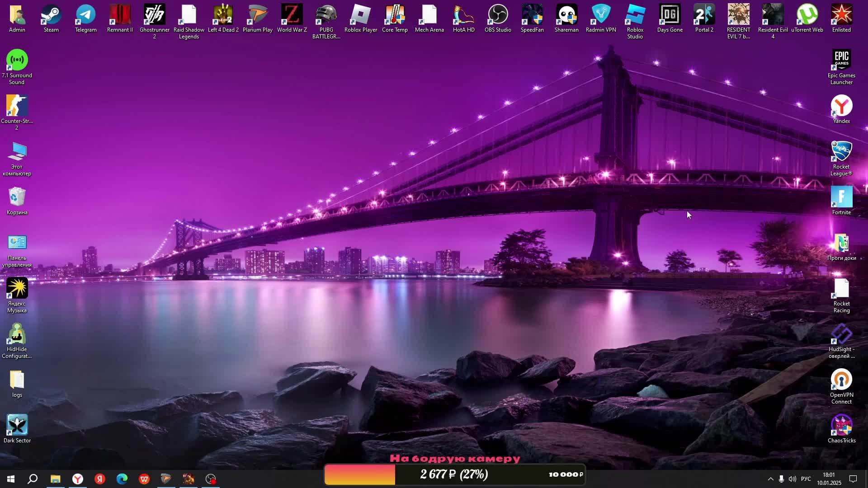868x488 pixels.
Task: Click the ChaosTricks shortcut
Action: click(842, 429)
